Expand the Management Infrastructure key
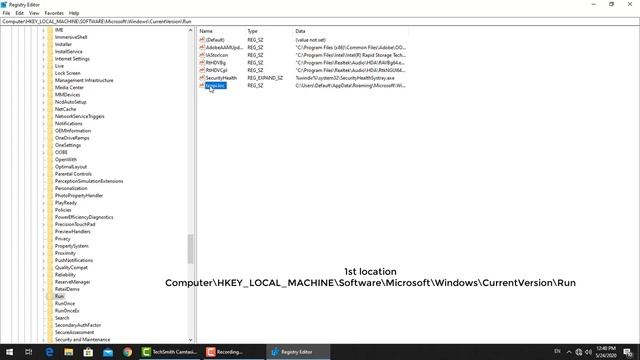Screen dimensions: 640x360 point(43,80)
